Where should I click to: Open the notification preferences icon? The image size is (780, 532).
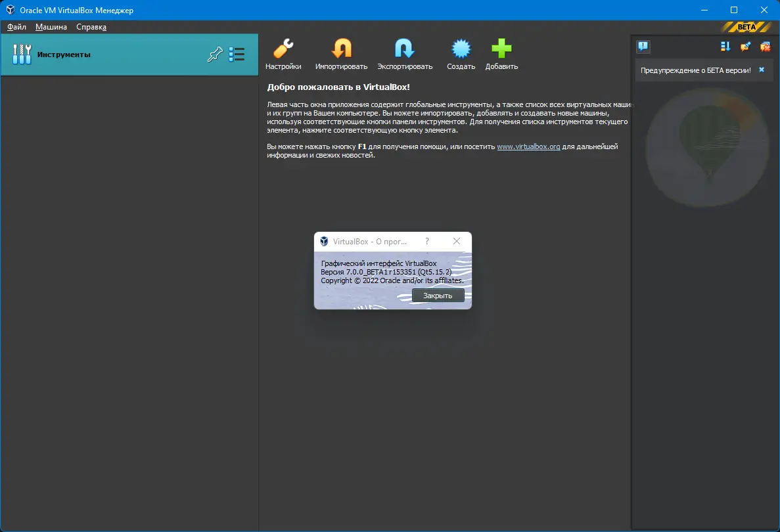[x=746, y=47]
